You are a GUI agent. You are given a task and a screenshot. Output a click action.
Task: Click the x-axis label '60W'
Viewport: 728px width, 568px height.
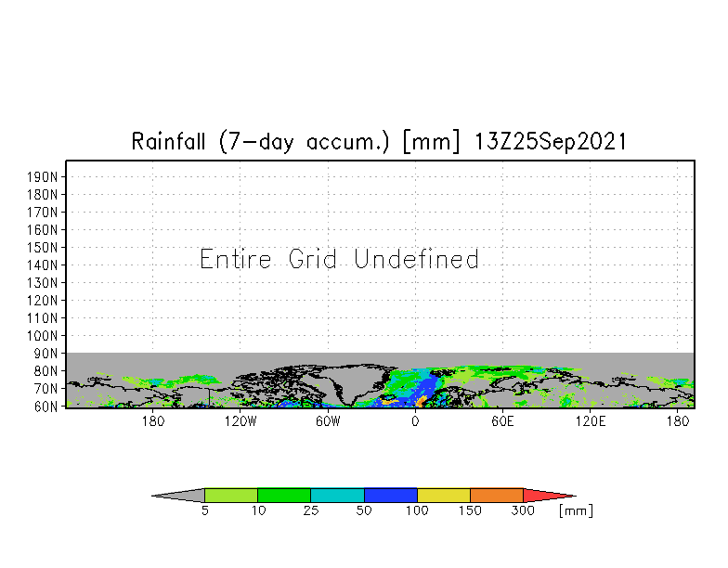click(x=328, y=421)
